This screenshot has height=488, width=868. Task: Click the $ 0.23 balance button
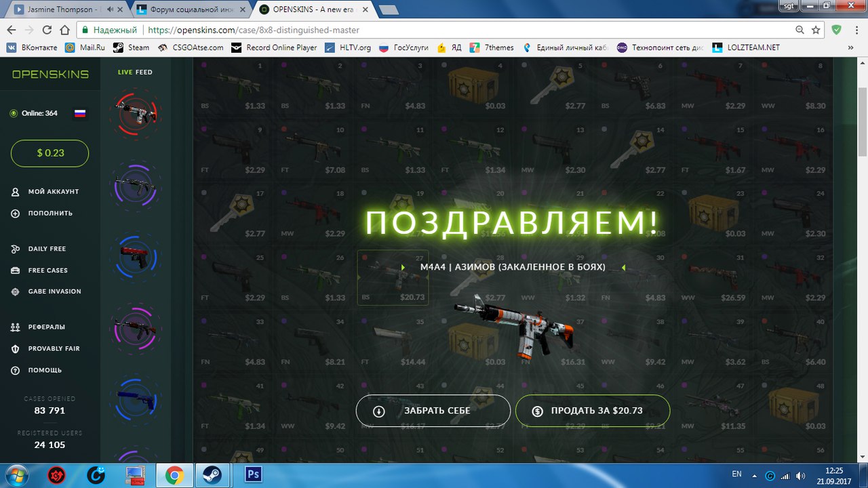50,153
